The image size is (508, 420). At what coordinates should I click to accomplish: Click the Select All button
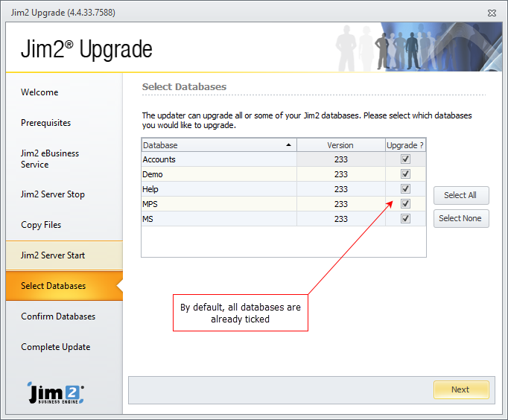[x=461, y=195]
